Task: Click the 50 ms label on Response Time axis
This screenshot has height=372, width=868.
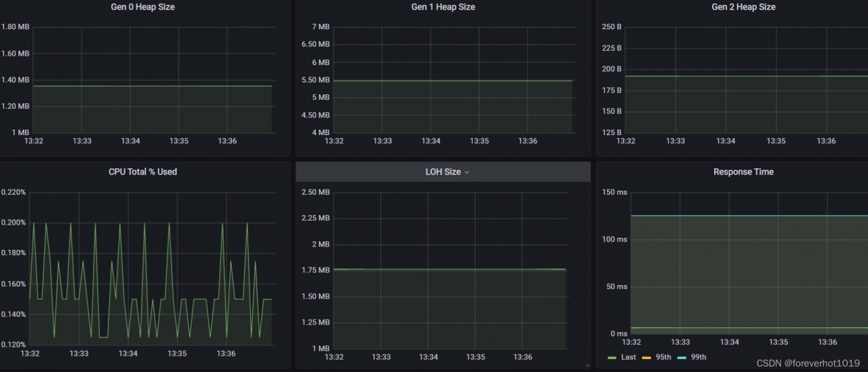Action: pos(617,286)
